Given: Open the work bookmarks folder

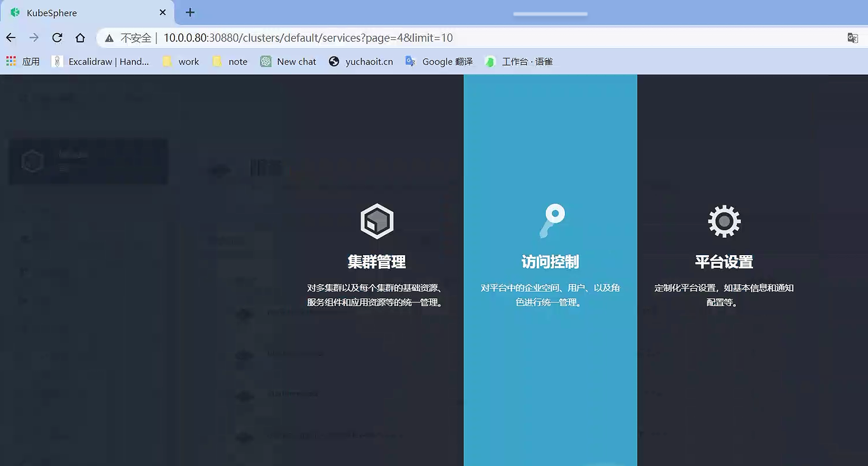Looking at the screenshot, I should coord(181,61).
